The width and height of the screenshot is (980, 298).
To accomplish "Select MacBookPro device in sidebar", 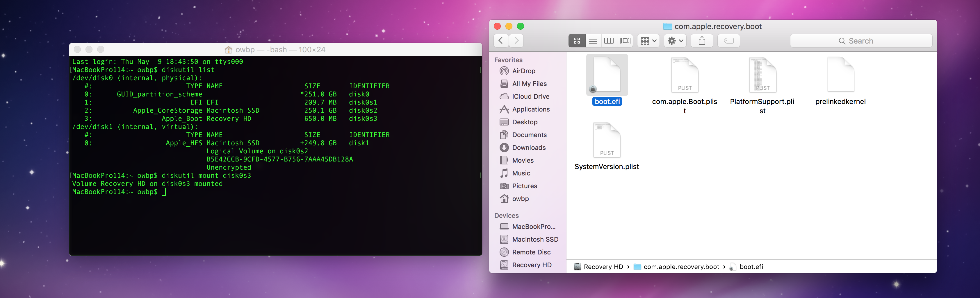I will [528, 227].
